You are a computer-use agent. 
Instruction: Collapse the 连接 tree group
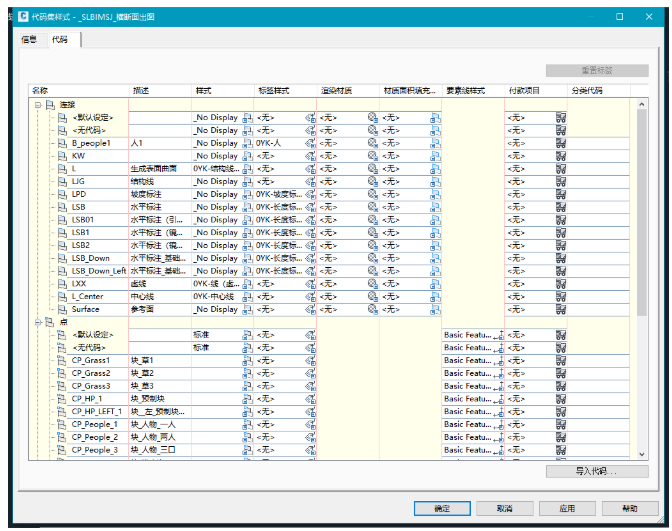37,104
